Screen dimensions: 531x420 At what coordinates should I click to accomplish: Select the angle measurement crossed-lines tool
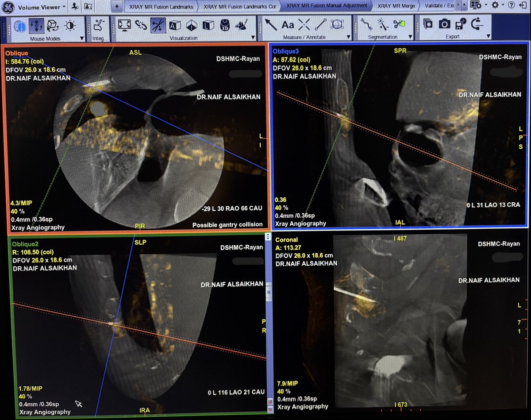click(x=304, y=25)
